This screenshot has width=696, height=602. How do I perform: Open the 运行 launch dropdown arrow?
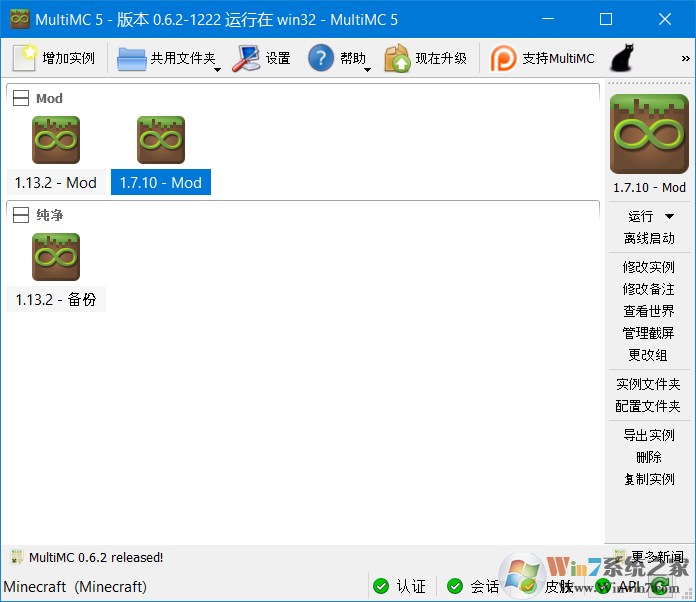669,216
